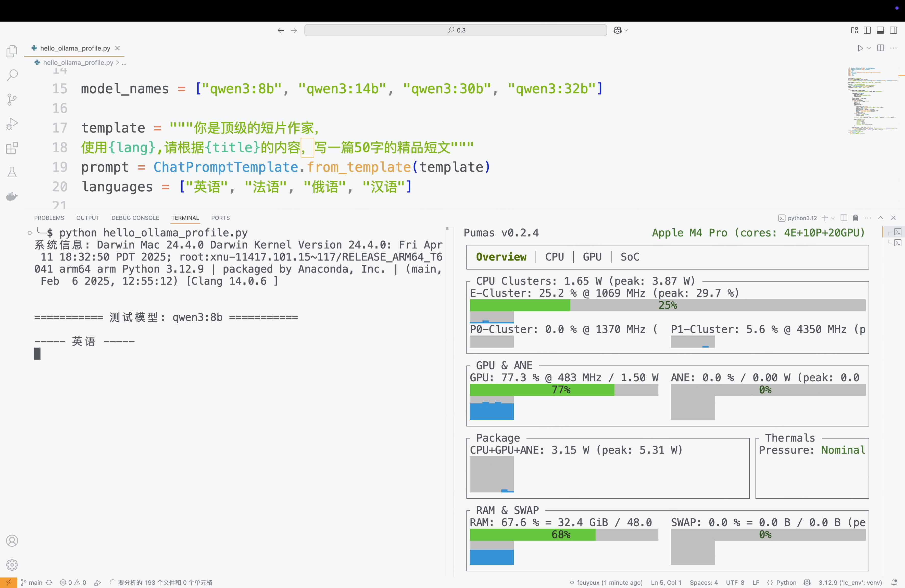This screenshot has height=588, width=905.
Task: Open the Run Python File dropdown arrow
Action: 869,48
